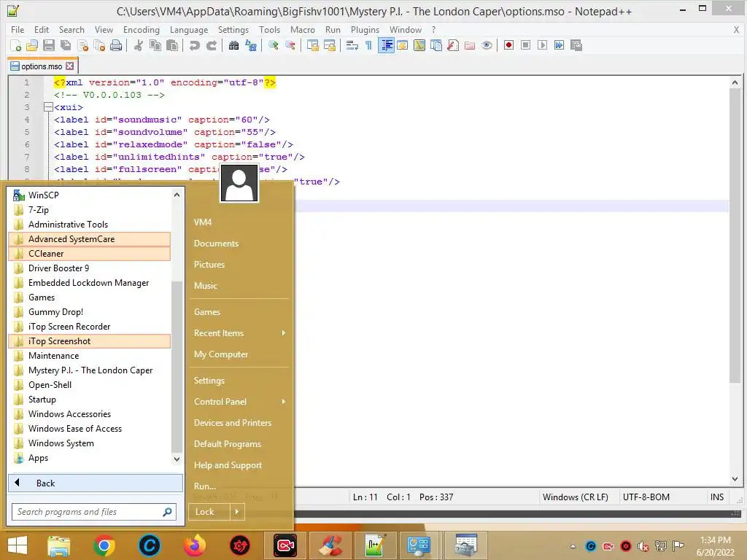Click the Lock button

209,512
